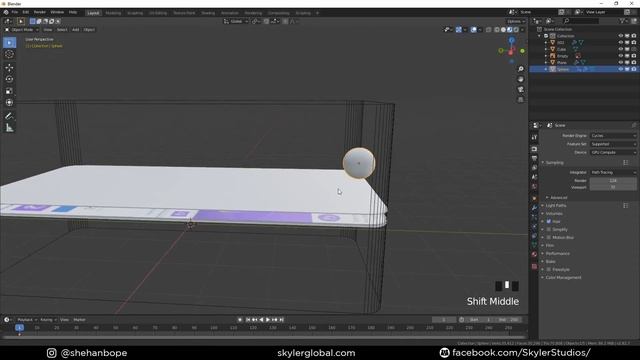Image resolution: width=640 pixels, height=360 pixels.
Task: Click the Light Paths presets icon
Action: click(626, 206)
